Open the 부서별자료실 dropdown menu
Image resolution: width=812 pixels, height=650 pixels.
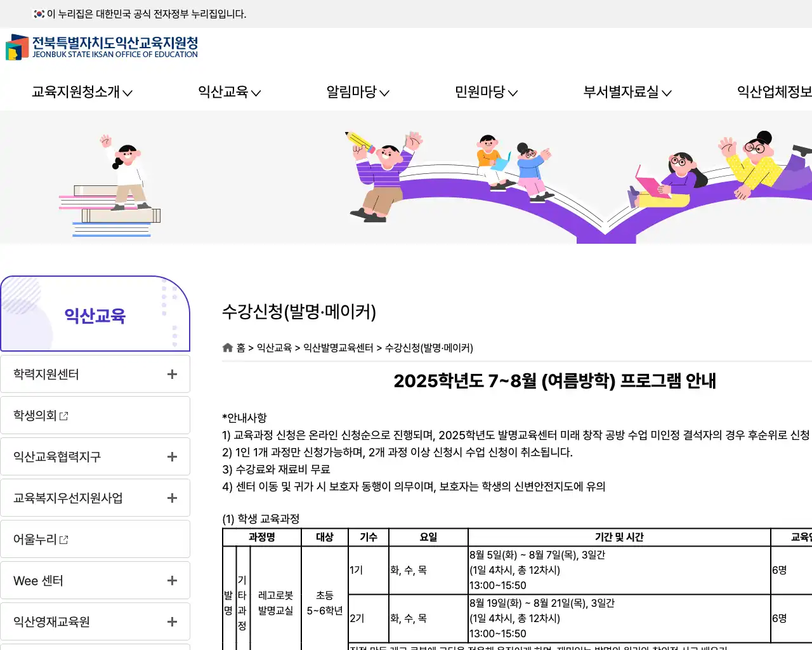click(x=627, y=92)
